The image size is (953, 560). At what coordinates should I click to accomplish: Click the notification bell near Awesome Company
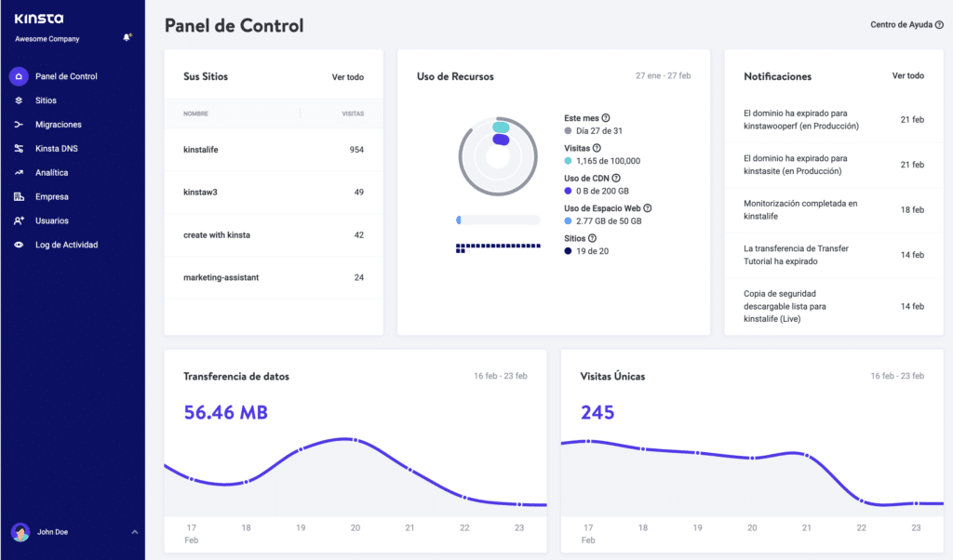(126, 37)
